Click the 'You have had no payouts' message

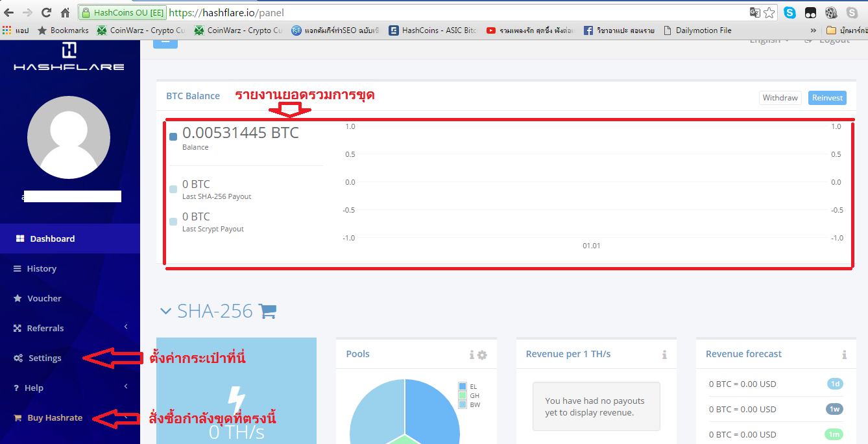point(595,406)
